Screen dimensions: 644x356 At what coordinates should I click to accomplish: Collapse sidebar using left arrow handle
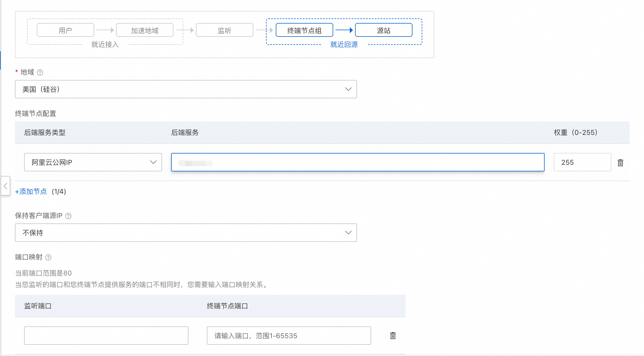coord(5,186)
